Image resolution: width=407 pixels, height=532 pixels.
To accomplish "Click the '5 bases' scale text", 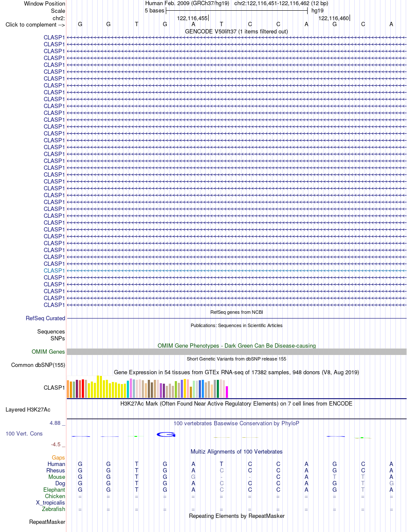I will [x=154, y=11].
